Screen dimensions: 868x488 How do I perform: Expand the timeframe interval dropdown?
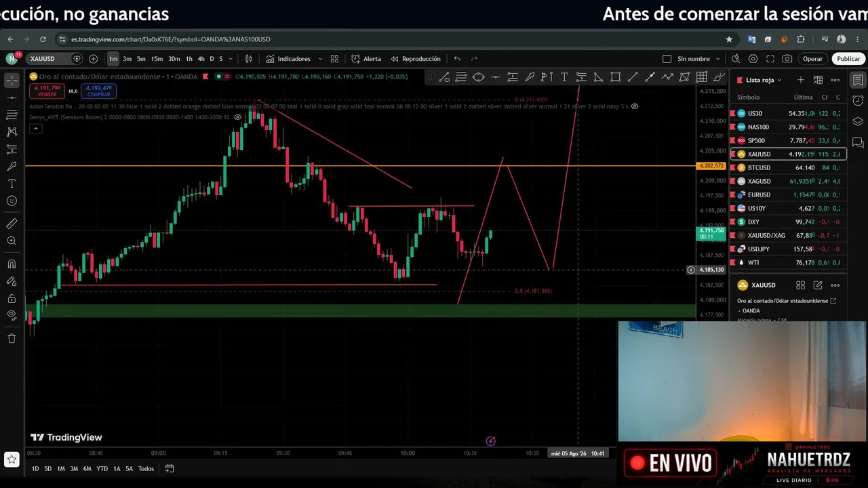231,59
